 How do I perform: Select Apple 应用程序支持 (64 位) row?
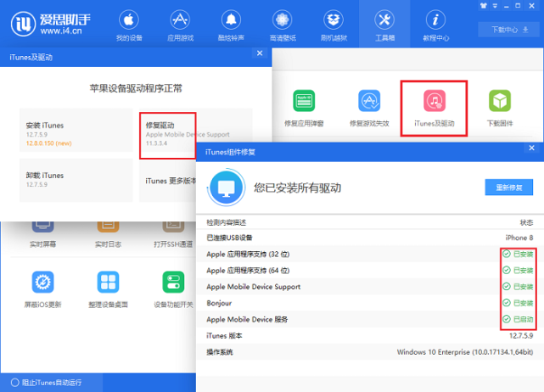[x=370, y=270]
